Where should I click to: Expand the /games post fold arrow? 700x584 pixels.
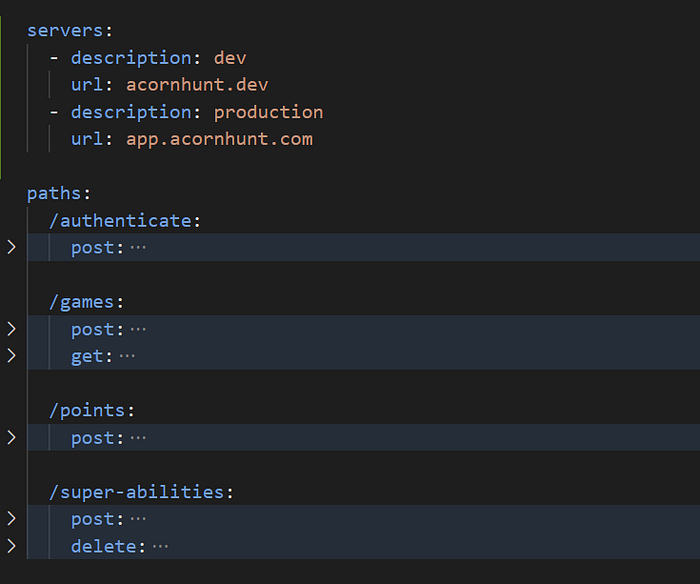(12, 329)
